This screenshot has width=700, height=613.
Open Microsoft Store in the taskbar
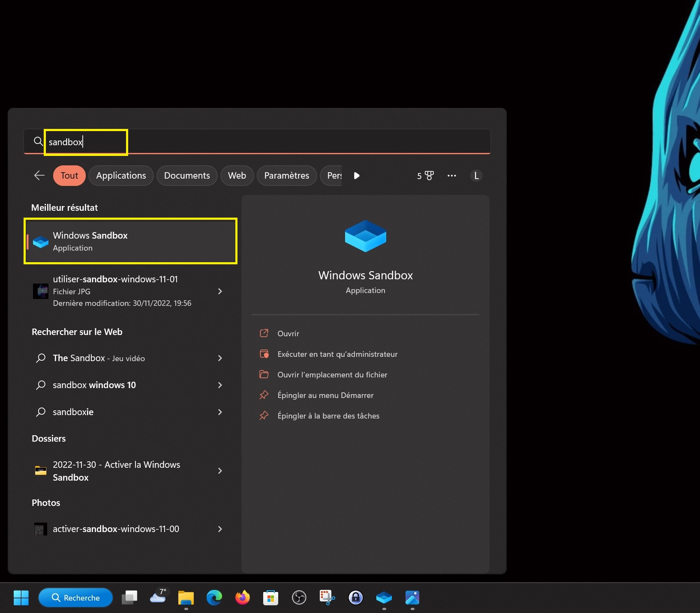click(x=271, y=597)
